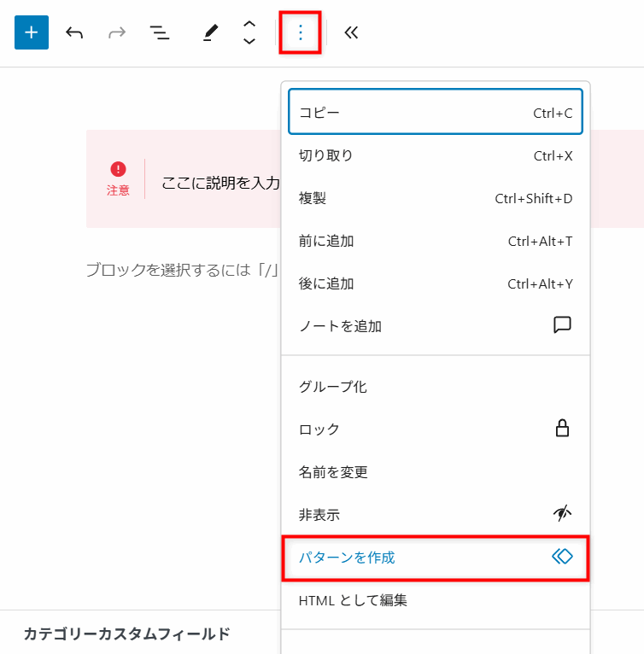
Task: Click the redo arrow icon
Action: 117,32
